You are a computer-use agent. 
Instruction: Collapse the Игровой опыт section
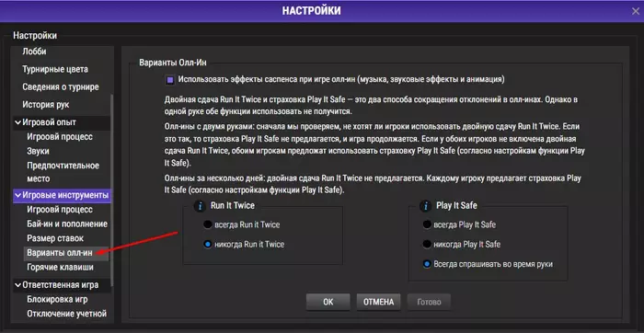(17, 122)
